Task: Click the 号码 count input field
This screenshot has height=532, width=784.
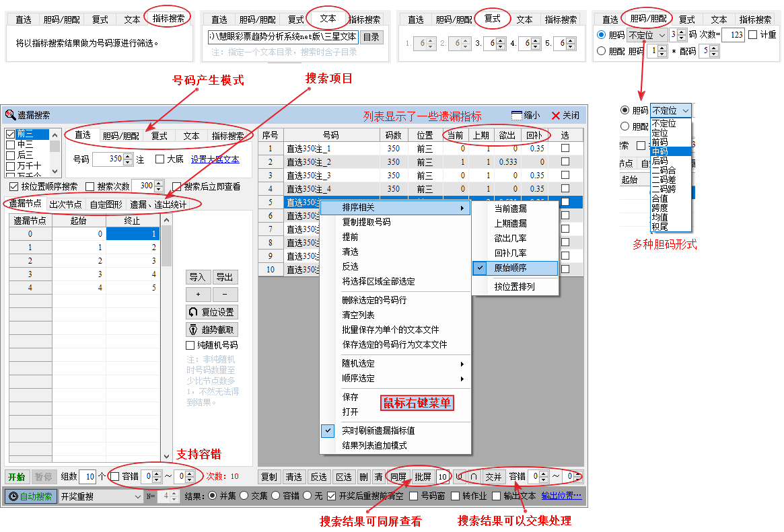Action: 106,159
